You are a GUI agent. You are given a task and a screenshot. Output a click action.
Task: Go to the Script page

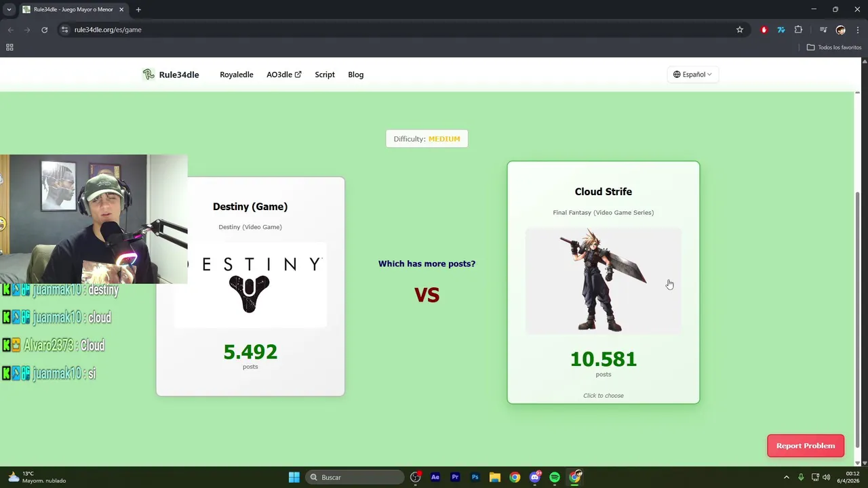pos(325,75)
